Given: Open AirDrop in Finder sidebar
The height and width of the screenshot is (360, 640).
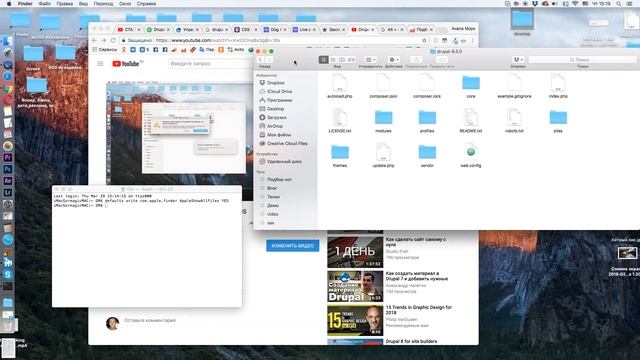Looking at the screenshot, I should (275, 126).
